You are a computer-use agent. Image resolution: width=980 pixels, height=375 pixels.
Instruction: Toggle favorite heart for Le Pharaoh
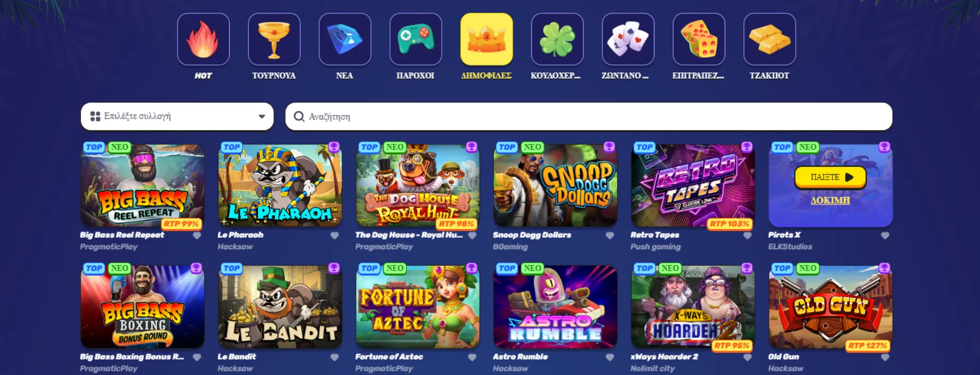click(335, 235)
